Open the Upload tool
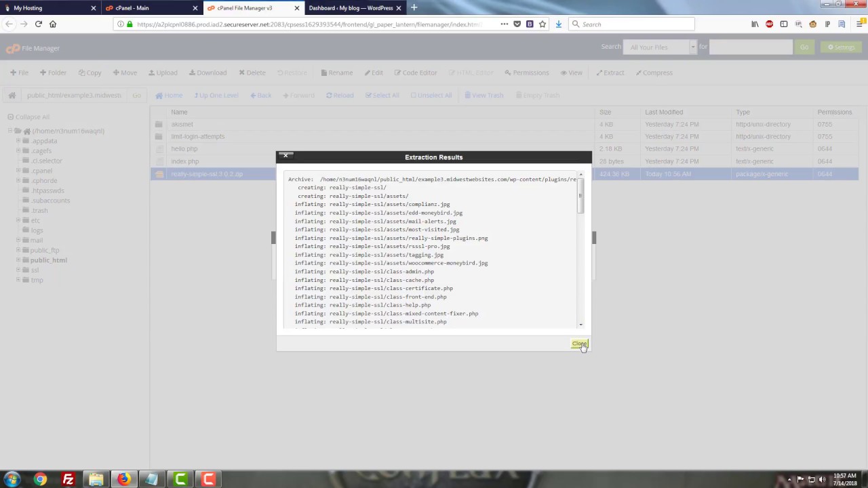The height and width of the screenshot is (488, 868). pos(163,73)
